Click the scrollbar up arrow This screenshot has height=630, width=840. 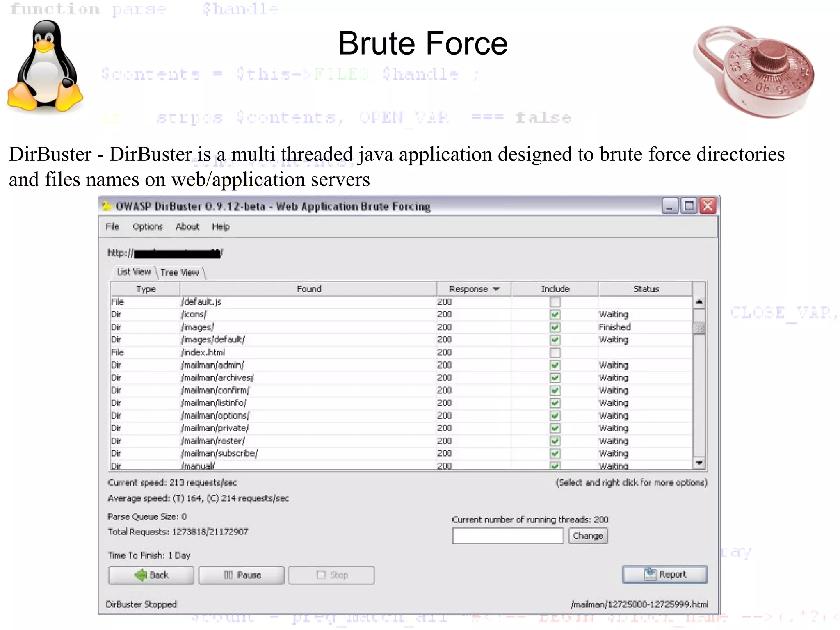pyautogui.click(x=699, y=302)
